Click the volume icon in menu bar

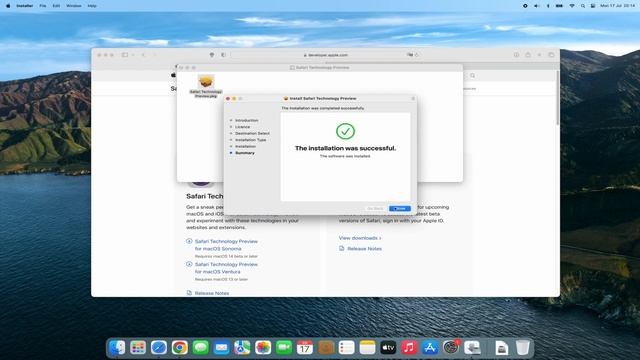(536, 6)
